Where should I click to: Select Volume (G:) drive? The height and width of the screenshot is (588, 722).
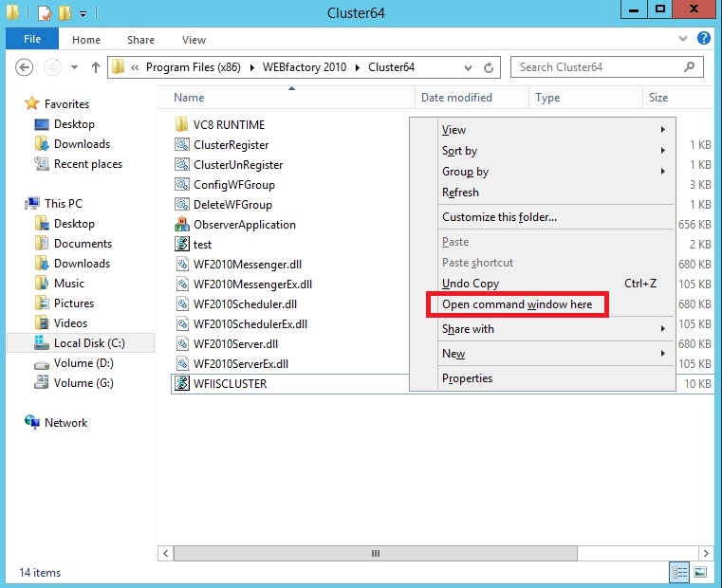pos(83,383)
